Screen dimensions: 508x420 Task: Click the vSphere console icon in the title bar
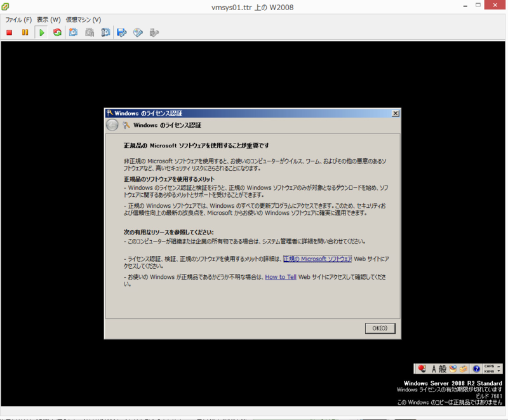coord(5,6)
